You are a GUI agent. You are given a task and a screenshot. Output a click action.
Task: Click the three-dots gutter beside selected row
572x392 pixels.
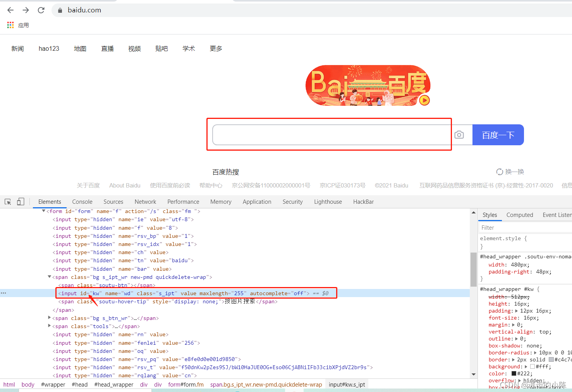3,293
